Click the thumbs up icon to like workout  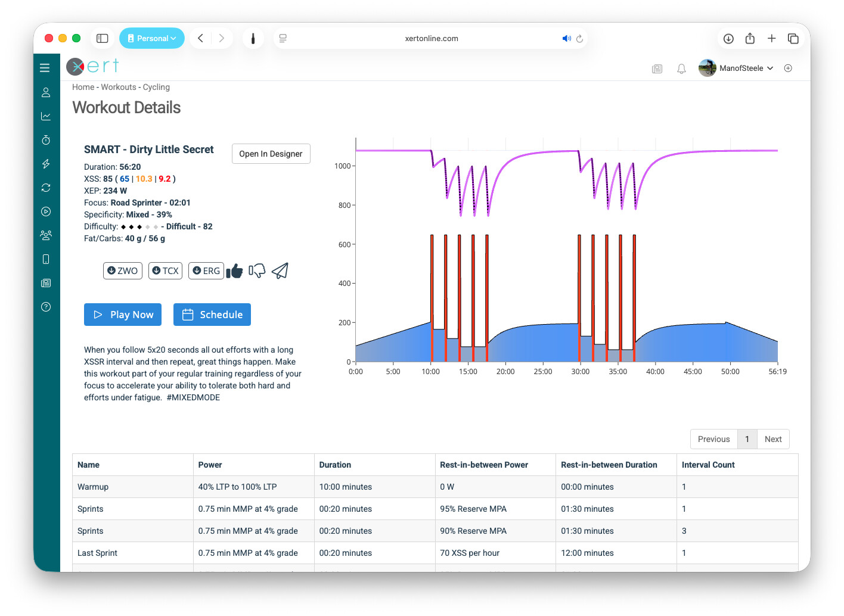(x=235, y=271)
